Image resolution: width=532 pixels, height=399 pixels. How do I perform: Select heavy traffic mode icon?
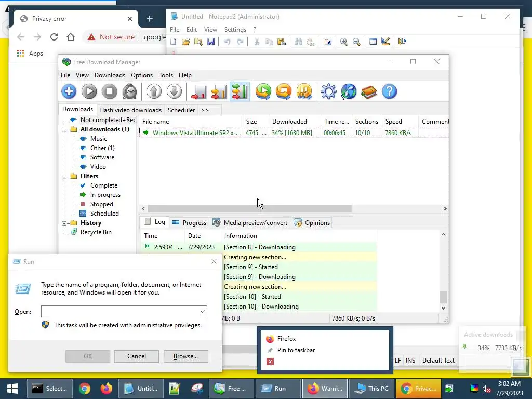pos(240,91)
